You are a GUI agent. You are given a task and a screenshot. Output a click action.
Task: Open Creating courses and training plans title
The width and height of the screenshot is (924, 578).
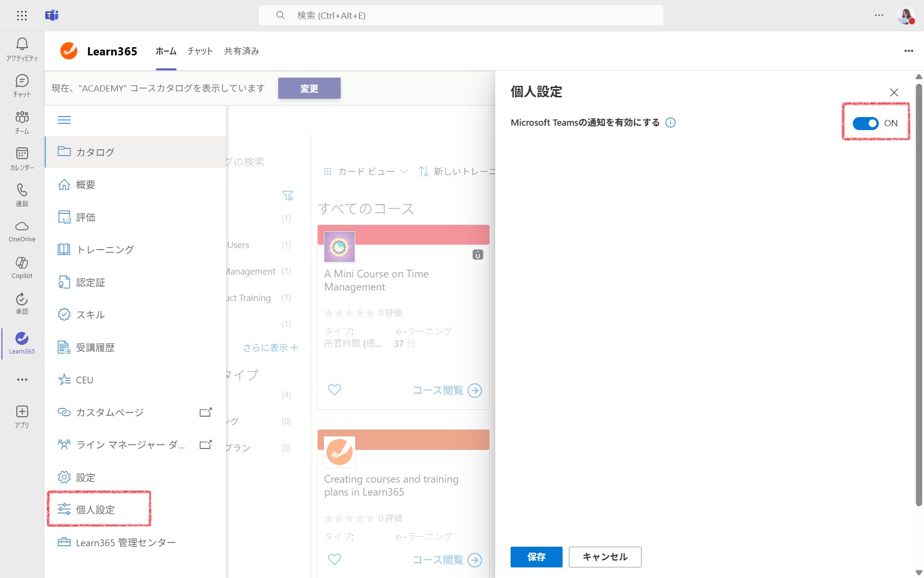[x=391, y=486]
